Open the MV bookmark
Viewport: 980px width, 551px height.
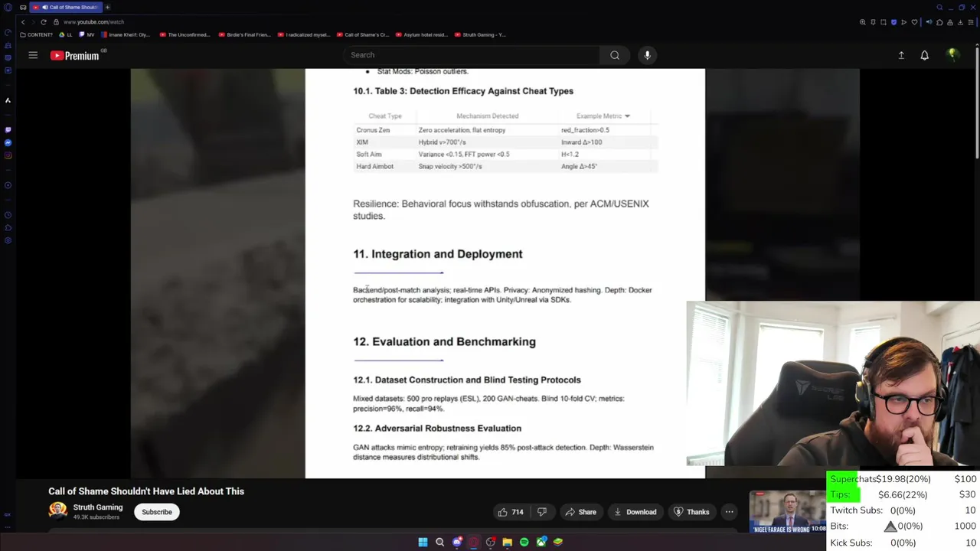pos(87,34)
